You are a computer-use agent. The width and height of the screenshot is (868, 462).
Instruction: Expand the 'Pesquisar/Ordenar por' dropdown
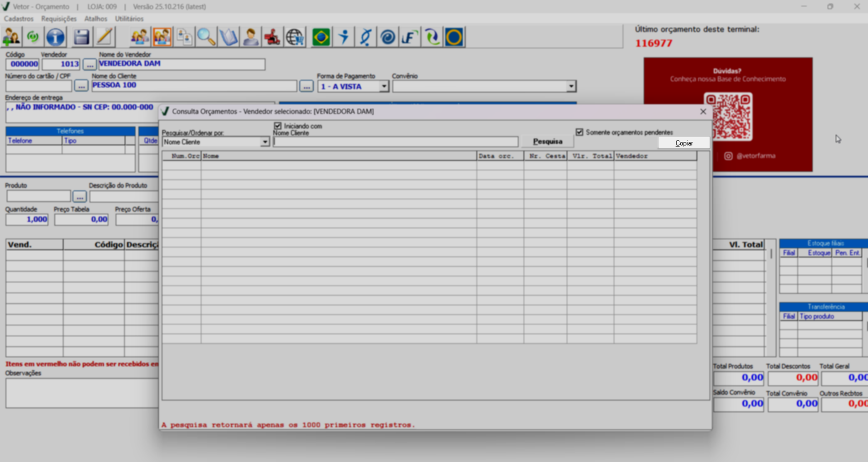265,142
